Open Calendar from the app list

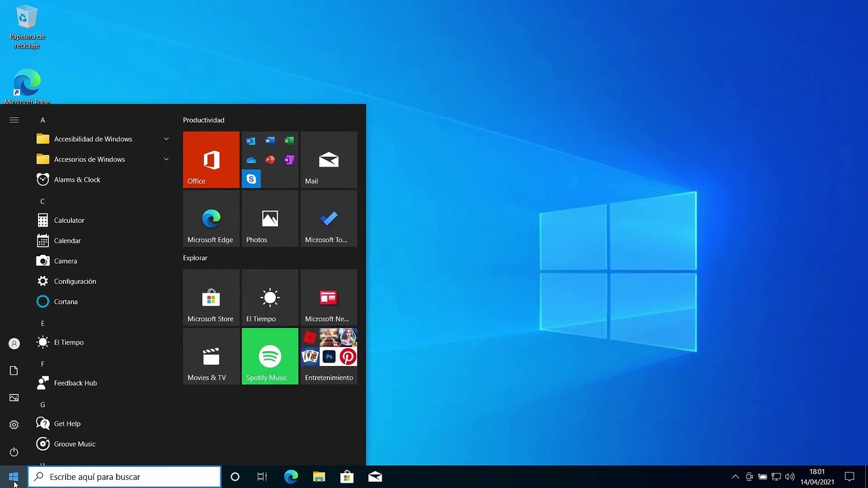click(102, 241)
